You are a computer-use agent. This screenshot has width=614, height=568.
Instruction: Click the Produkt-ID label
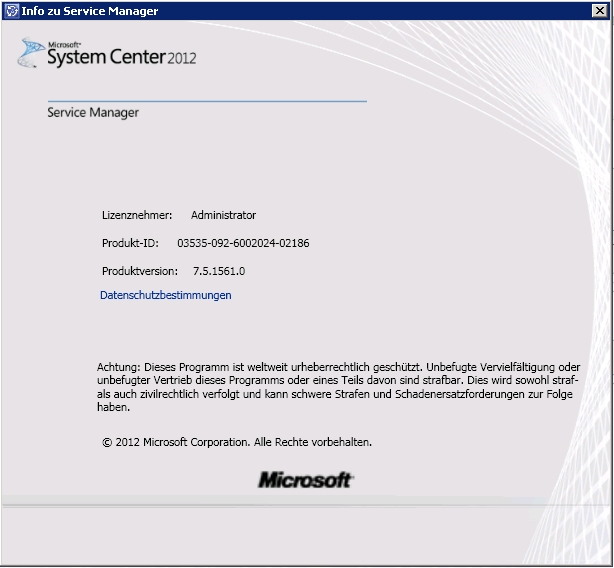coord(130,243)
